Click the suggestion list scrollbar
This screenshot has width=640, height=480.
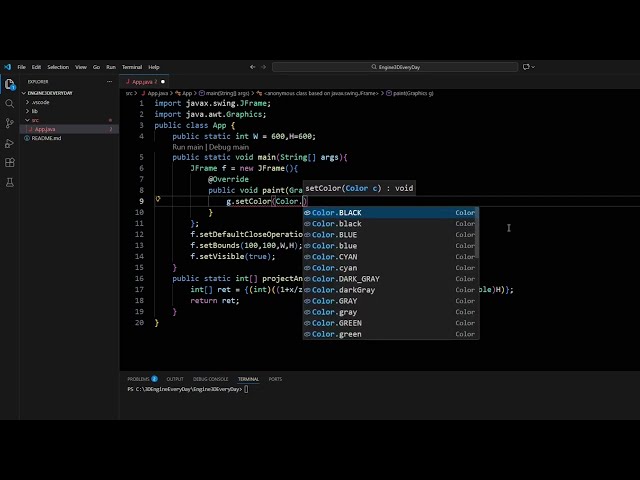click(x=477, y=233)
